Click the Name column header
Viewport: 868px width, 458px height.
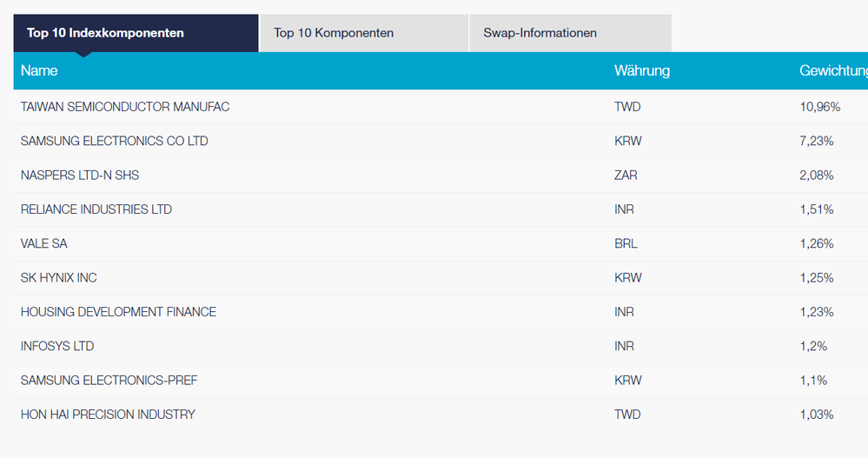(39, 70)
